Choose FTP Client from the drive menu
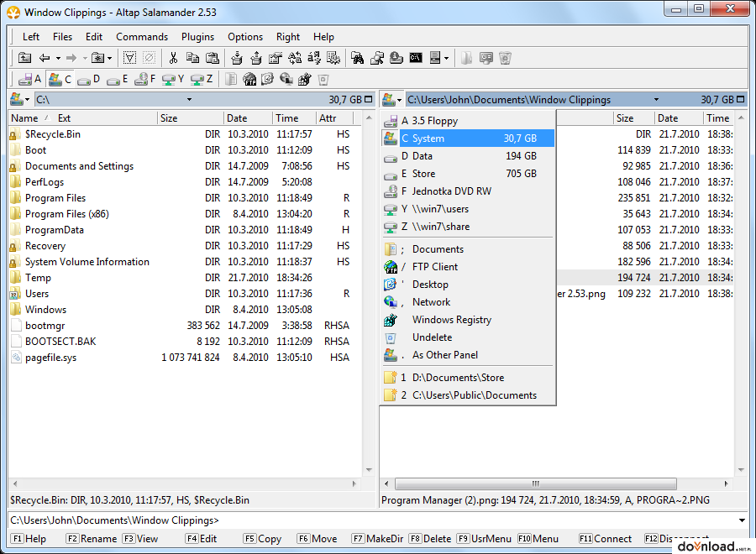Screen dimensions: 756x554 pos(468,267)
